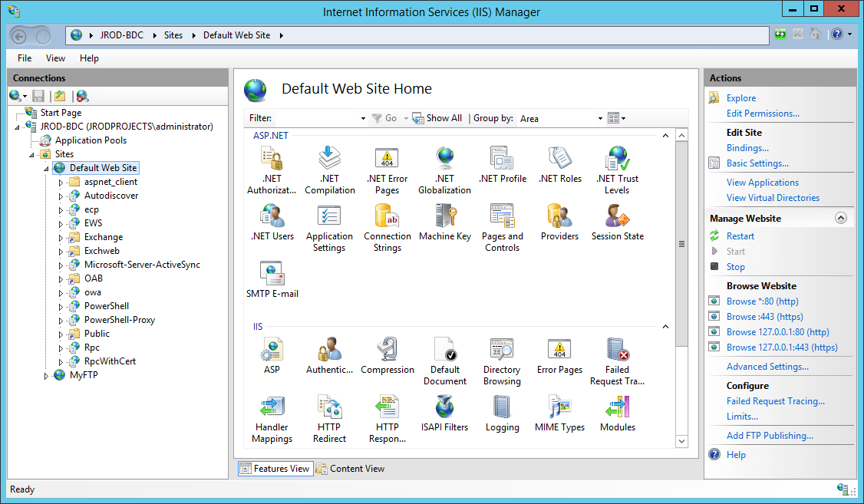Expand the owa tree node
Viewport: 864px width, 504px height.
click(x=61, y=293)
